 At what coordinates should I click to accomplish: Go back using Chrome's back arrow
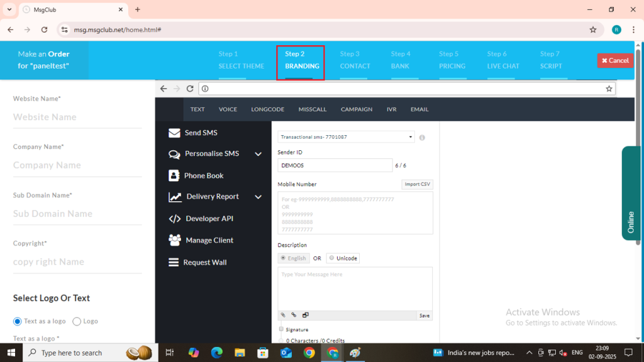click(x=11, y=30)
